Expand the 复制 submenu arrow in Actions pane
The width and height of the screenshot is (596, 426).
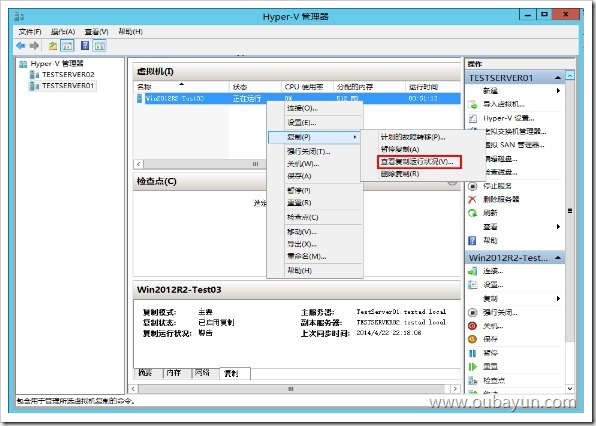click(x=558, y=299)
